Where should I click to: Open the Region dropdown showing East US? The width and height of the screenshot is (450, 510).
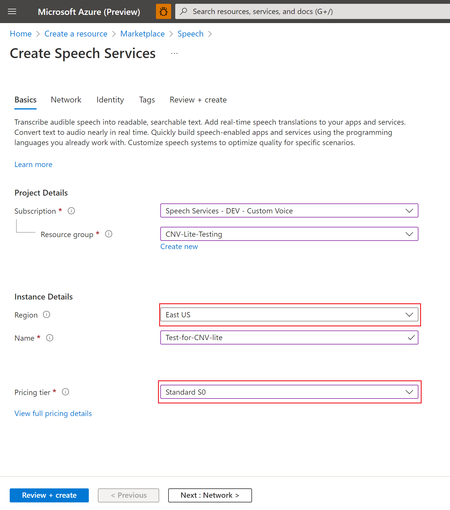pos(289,315)
